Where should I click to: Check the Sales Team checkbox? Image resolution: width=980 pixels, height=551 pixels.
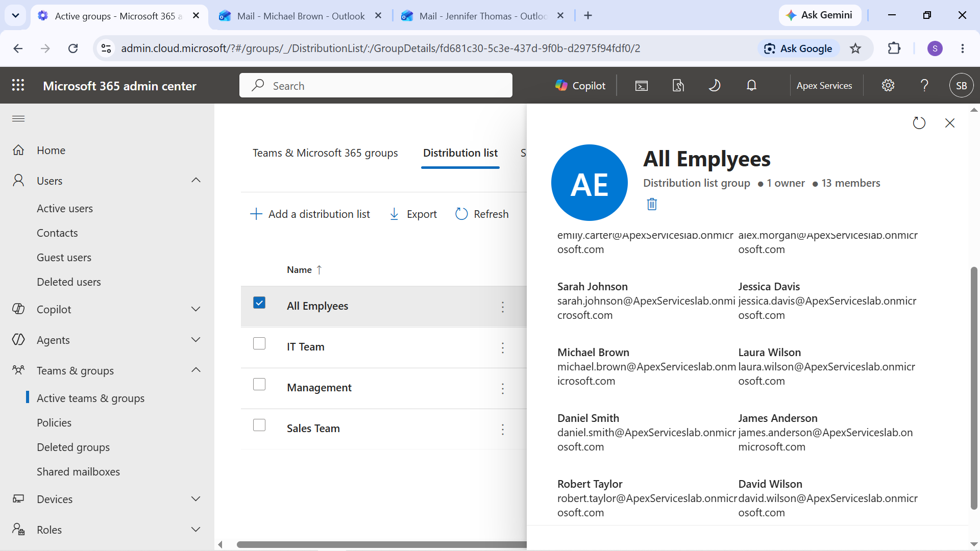[259, 425]
